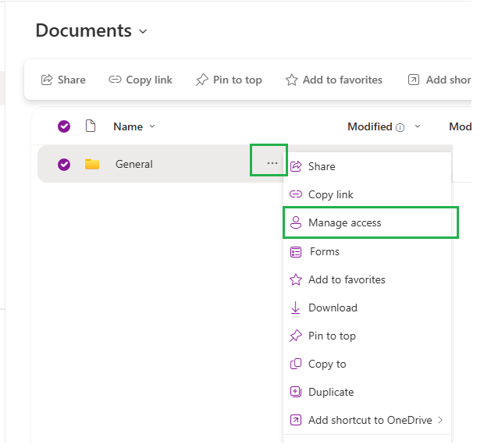Expand the Add shortcut to OneDrive submenu arrow
The width and height of the screenshot is (484, 448).
(440, 420)
